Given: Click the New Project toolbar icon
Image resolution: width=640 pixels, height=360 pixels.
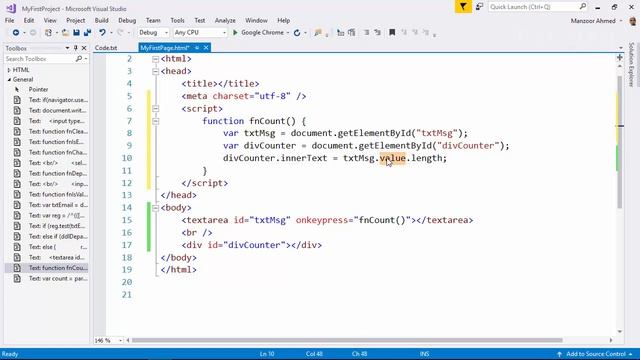Looking at the screenshot, I should (x=48, y=33).
